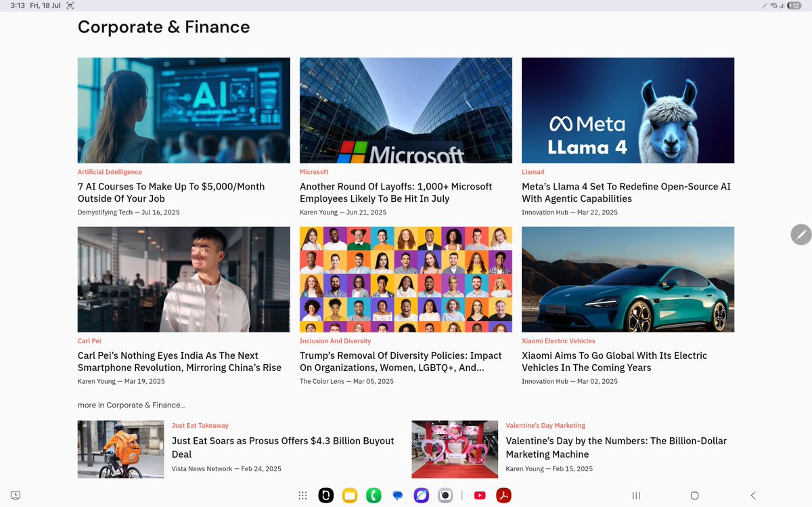Tap the screenshot indicator in status bar
This screenshot has height=507, width=812.
click(x=70, y=5)
